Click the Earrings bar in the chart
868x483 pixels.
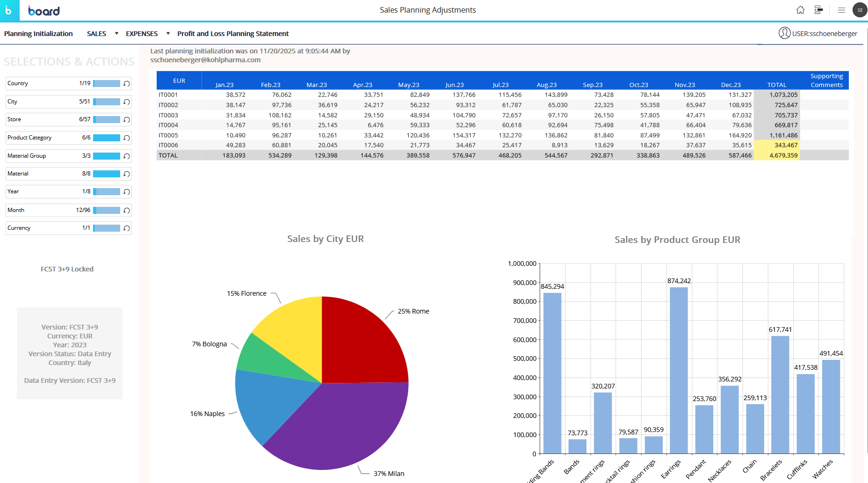[x=679, y=370]
